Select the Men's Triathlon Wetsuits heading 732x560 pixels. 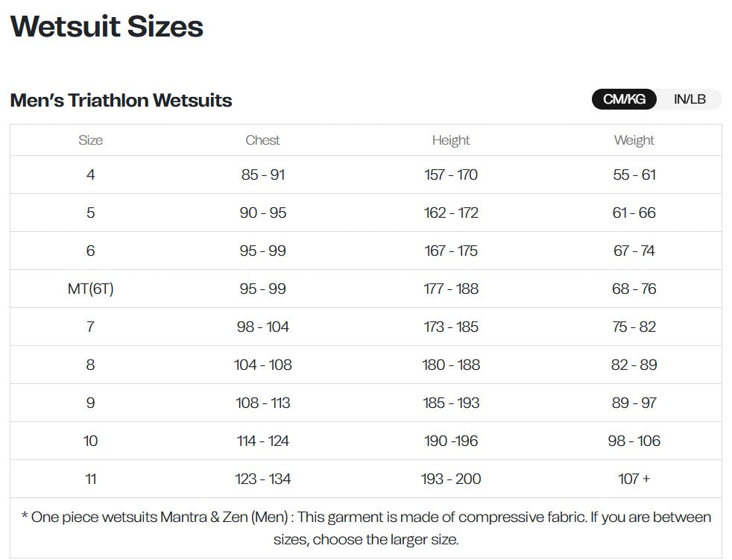coord(121,100)
